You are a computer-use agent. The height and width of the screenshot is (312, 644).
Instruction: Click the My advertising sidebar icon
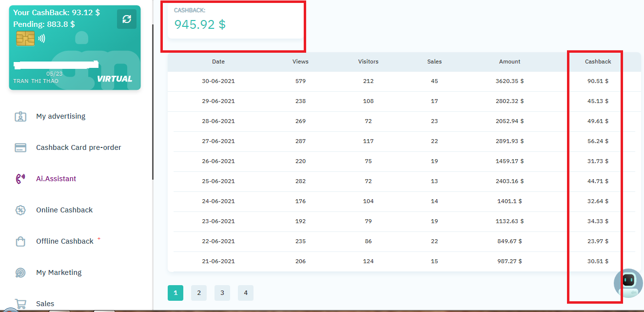click(x=20, y=117)
